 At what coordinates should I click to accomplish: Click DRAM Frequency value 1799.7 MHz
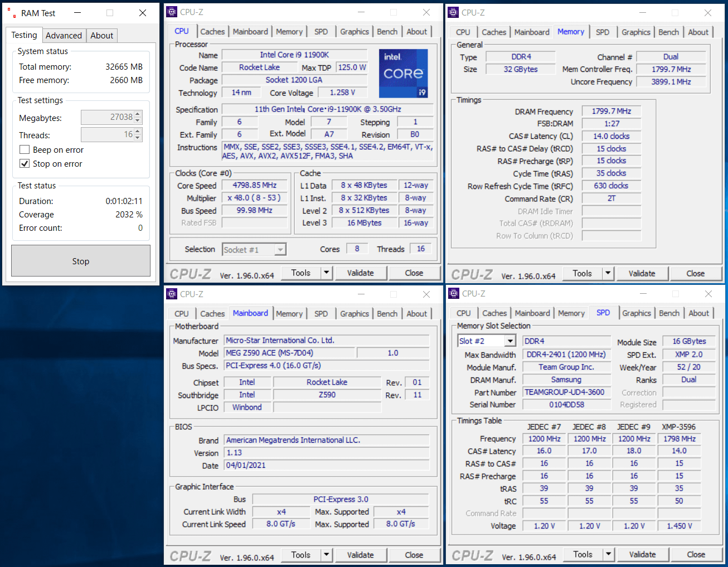[x=611, y=111]
